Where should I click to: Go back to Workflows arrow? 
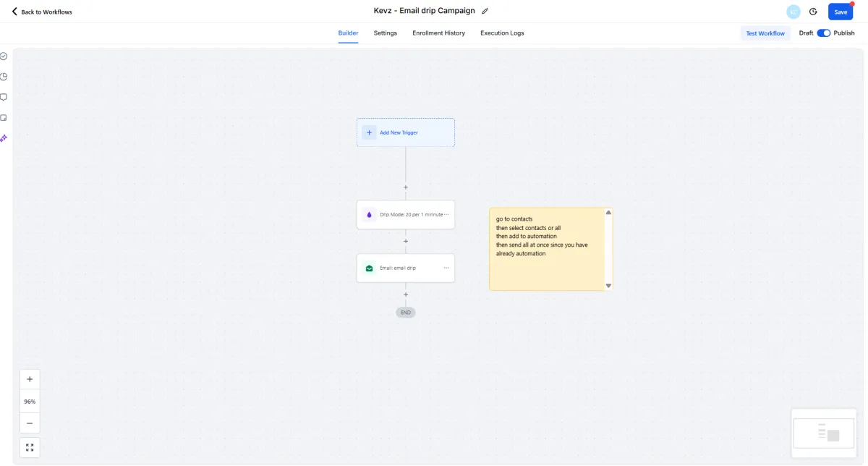point(14,12)
